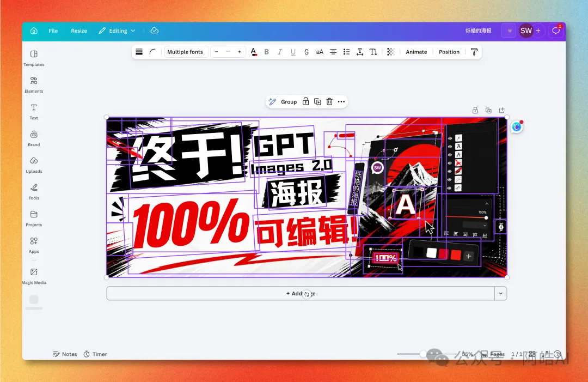Open the Elements panel
588x382 pixels.
(x=34, y=85)
